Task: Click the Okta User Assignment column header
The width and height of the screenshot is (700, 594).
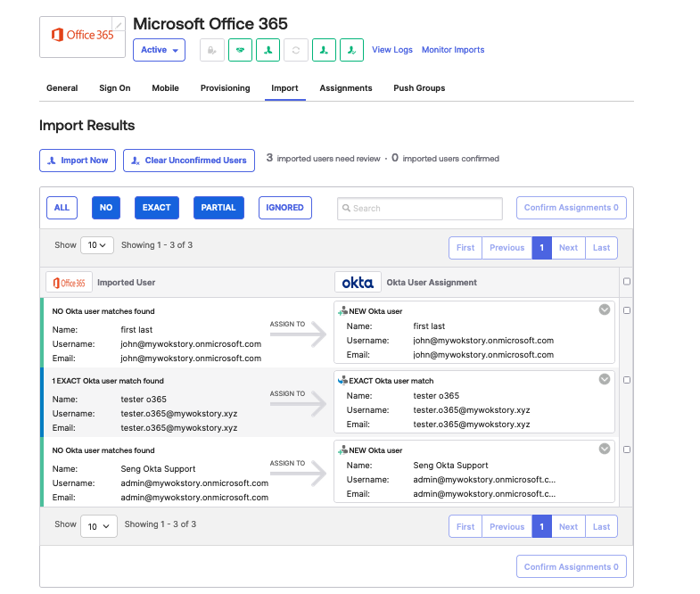Action: point(432,282)
